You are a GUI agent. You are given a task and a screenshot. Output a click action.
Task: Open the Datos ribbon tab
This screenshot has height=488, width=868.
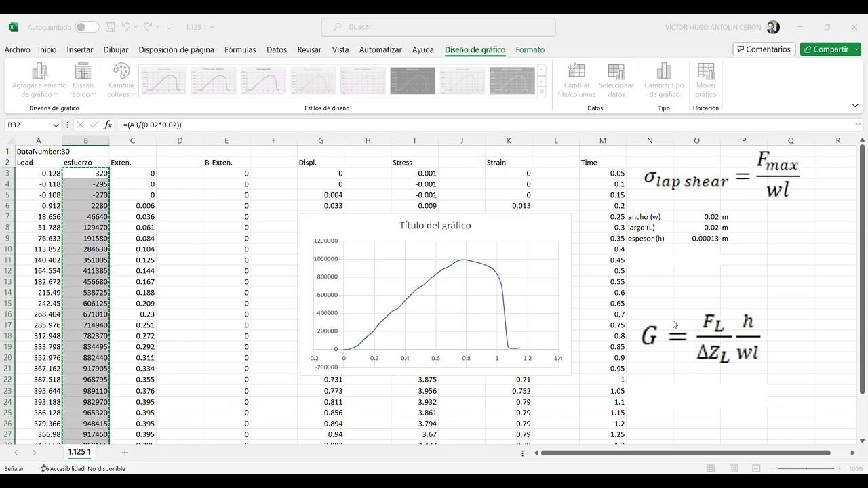[277, 49]
